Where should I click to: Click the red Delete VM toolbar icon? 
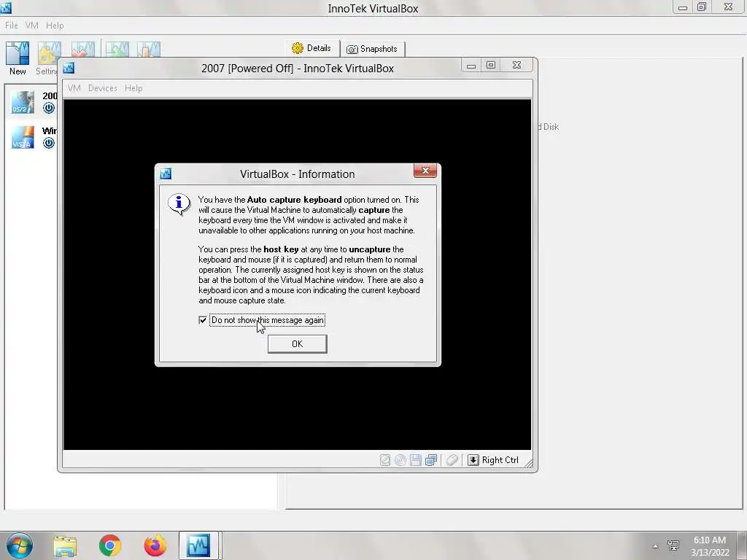coord(83,50)
